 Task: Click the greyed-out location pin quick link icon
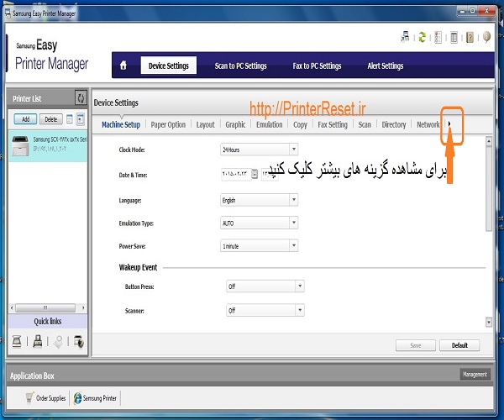58,342
